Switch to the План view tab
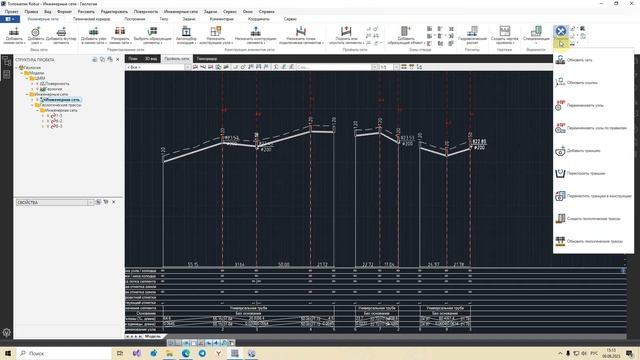 [x=133, y=59]
